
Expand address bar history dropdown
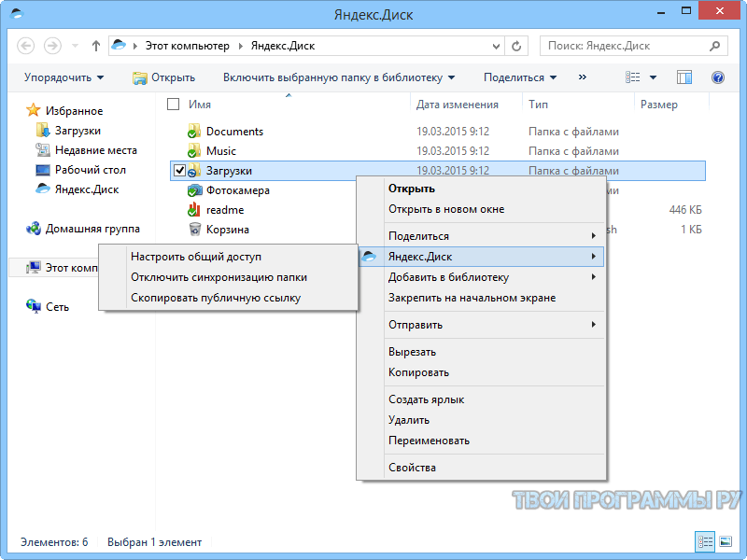[x=496, y=46]
